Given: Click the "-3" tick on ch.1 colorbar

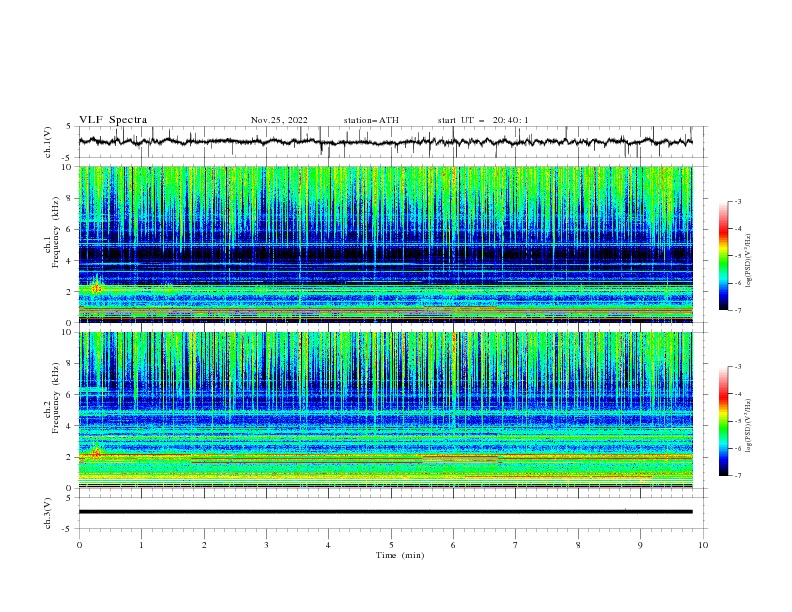Looking at the screenshot, I should 737,201.
